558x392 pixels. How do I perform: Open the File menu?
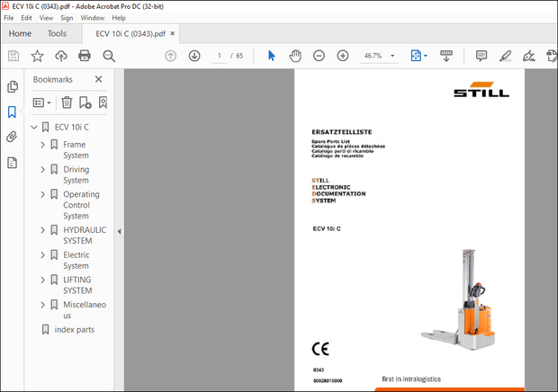[x=8, y=18]
